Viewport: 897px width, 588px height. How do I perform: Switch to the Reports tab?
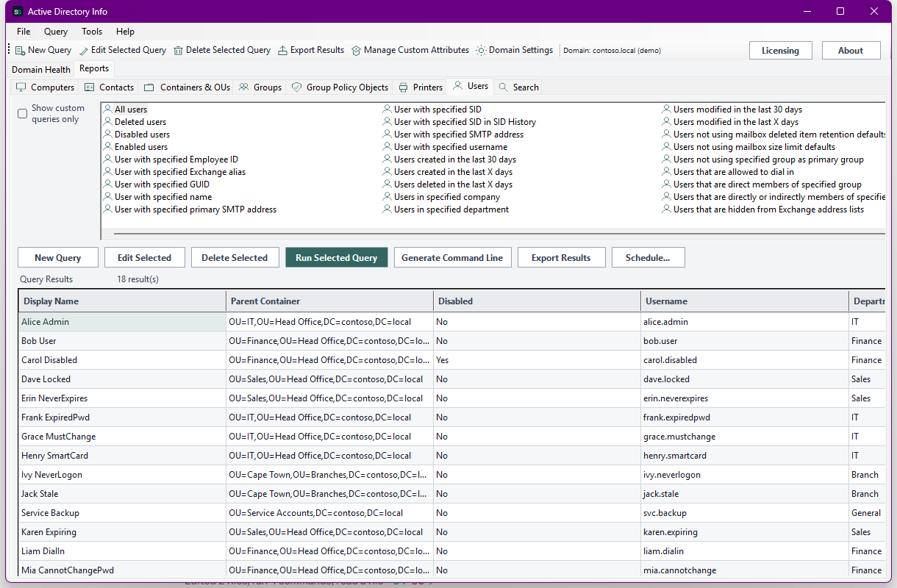pyautogui.click(x=94, y=68)
